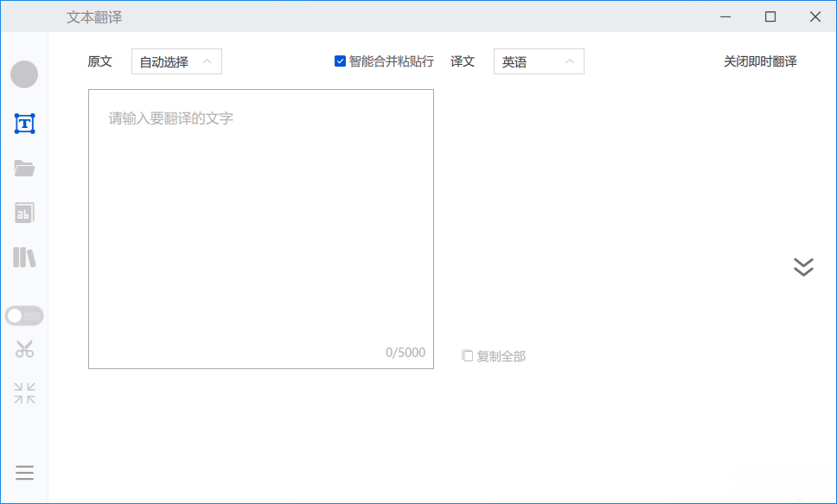
Task: Open the 译文 target language dropdown showing 英语
Action: tap(539, 61)
